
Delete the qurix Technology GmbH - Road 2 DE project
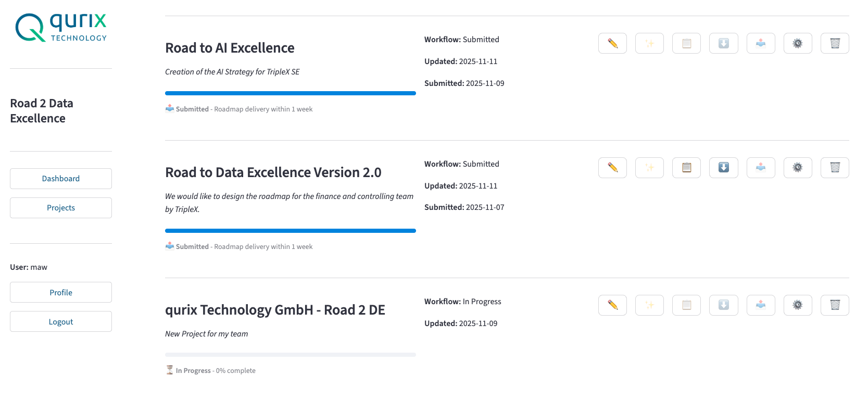(x=835, y=305)
